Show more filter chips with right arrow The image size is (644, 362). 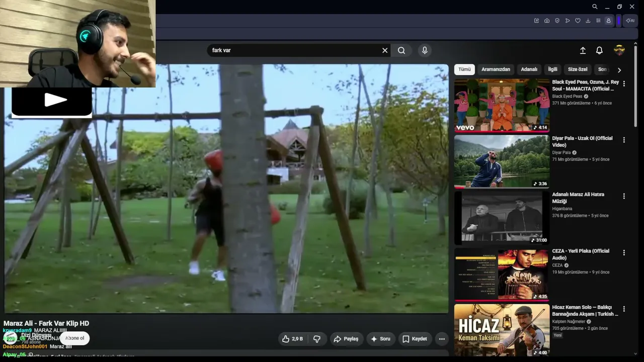click(619, 70)
